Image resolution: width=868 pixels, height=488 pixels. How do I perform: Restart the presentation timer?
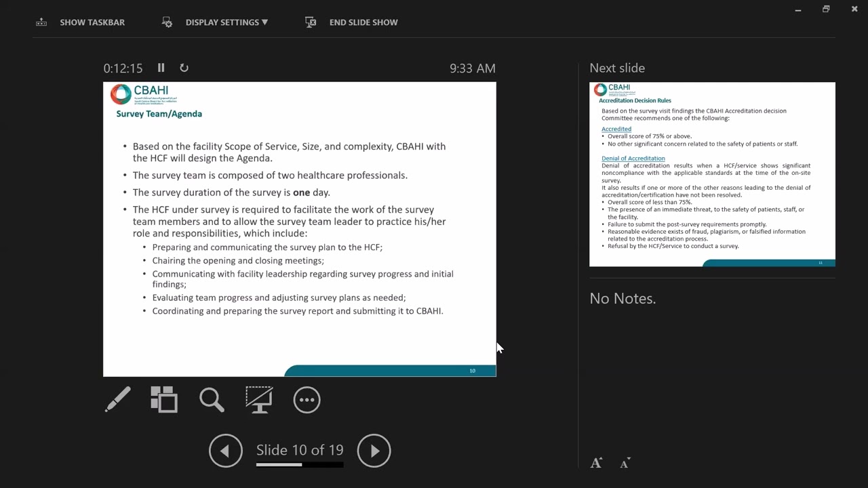[184, 68]
